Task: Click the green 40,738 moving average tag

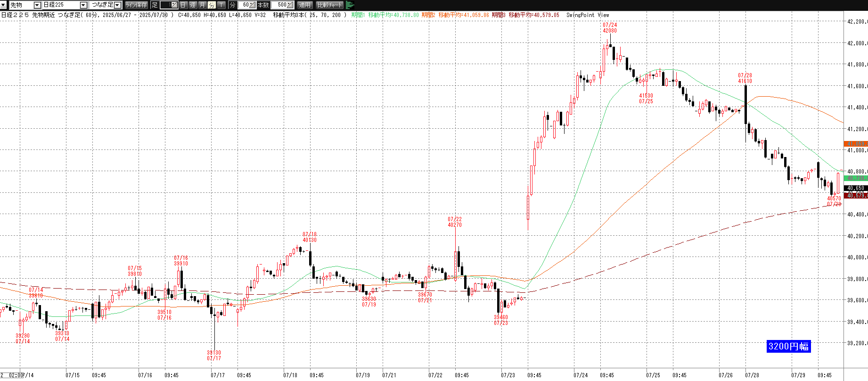Action: click(855, 178)
